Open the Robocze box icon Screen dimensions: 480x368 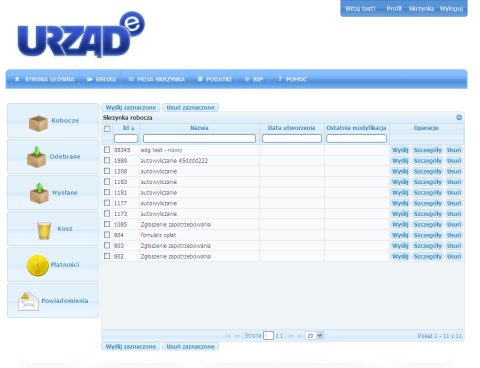tap(38, 123)
